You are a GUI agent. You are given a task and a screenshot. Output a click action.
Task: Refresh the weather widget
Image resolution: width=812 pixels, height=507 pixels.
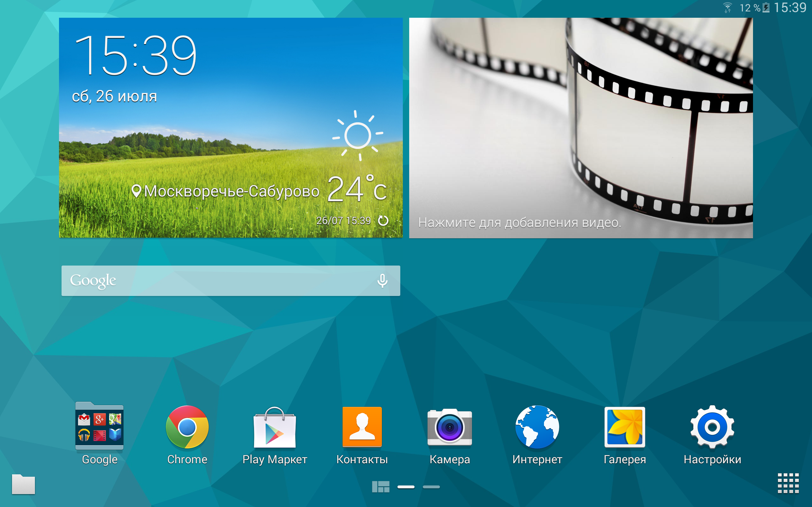383,221
